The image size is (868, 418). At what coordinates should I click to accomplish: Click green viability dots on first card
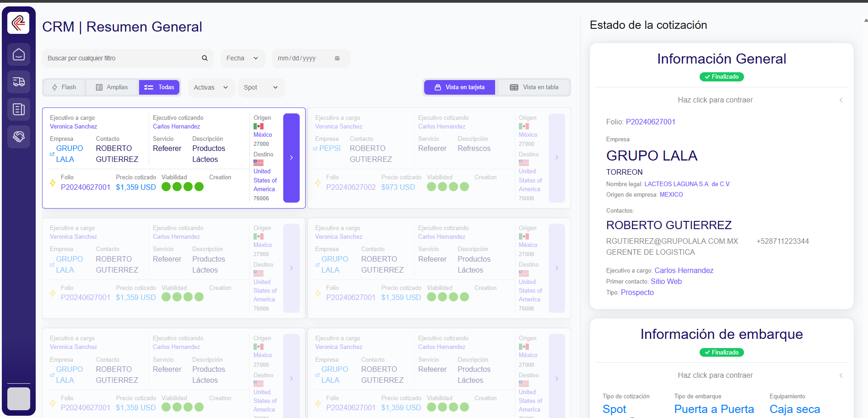(x=183, y=187)
